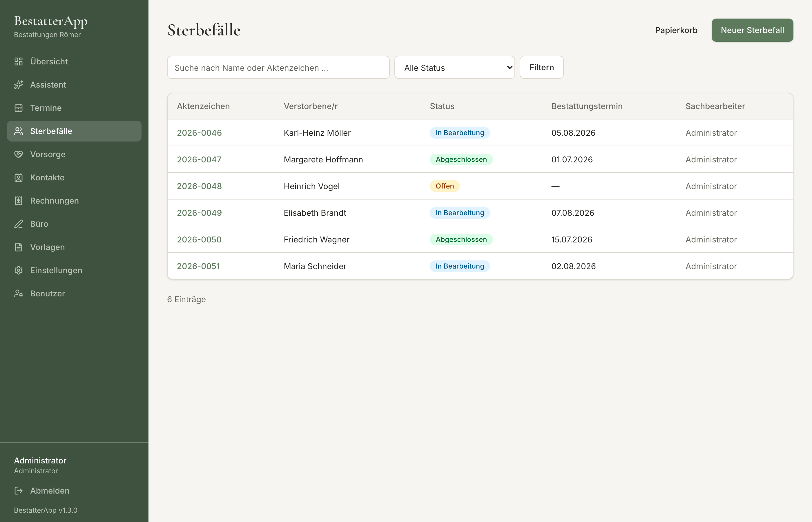Viewport: 812px width, 522px height.
Task: Click the Filtern button
Action: (541, 68)
